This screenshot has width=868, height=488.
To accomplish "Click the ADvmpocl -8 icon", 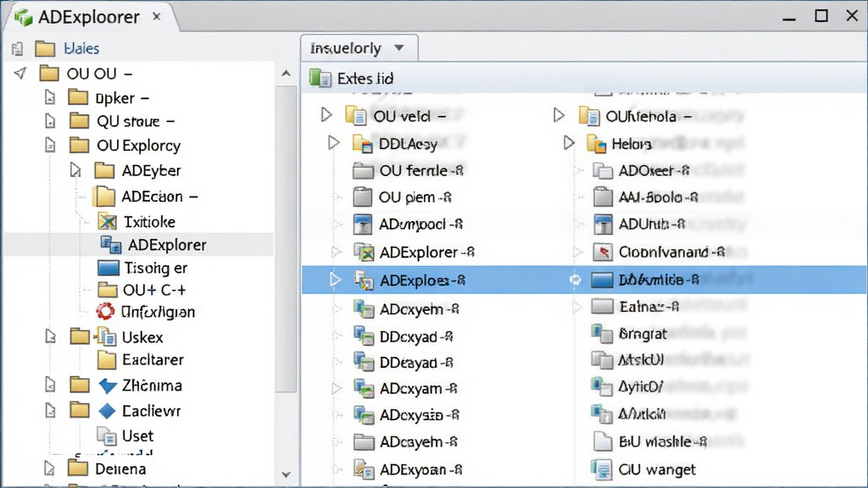I will (363, 224).
